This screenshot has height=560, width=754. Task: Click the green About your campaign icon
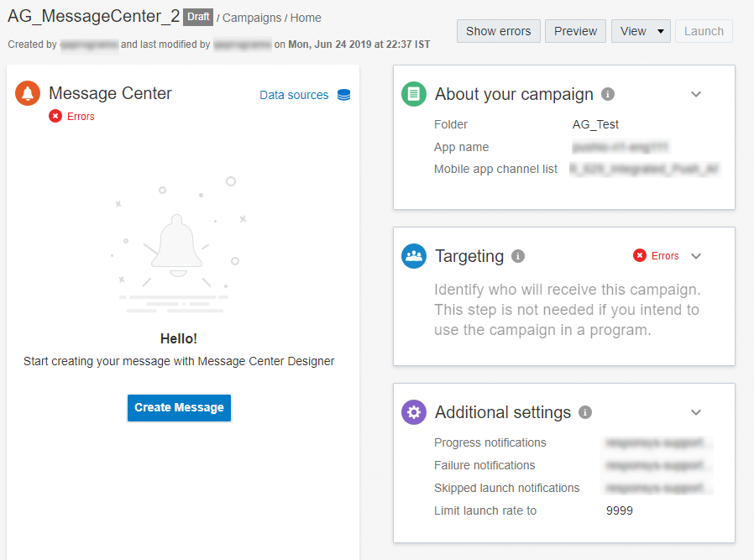pyautogui.click(x=414, y=94)
